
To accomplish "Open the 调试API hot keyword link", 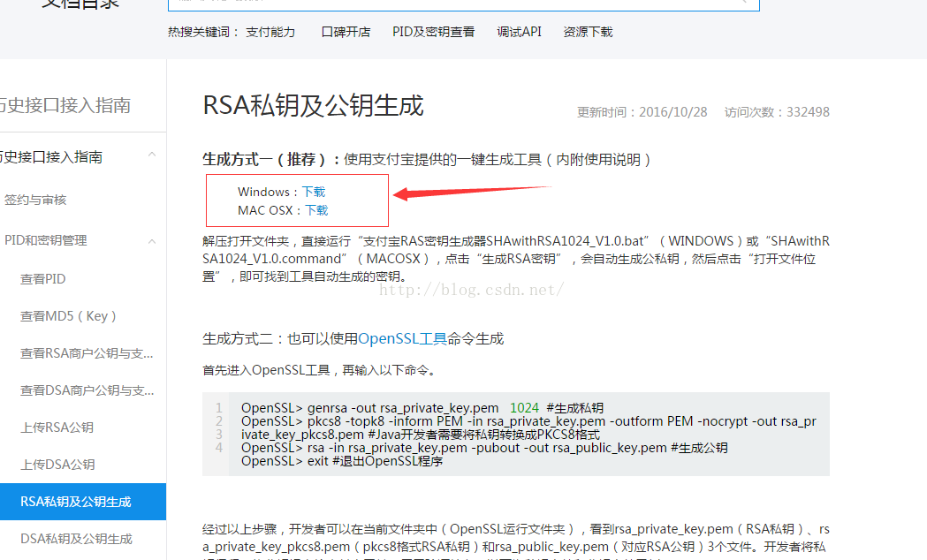I will (519, 31).
